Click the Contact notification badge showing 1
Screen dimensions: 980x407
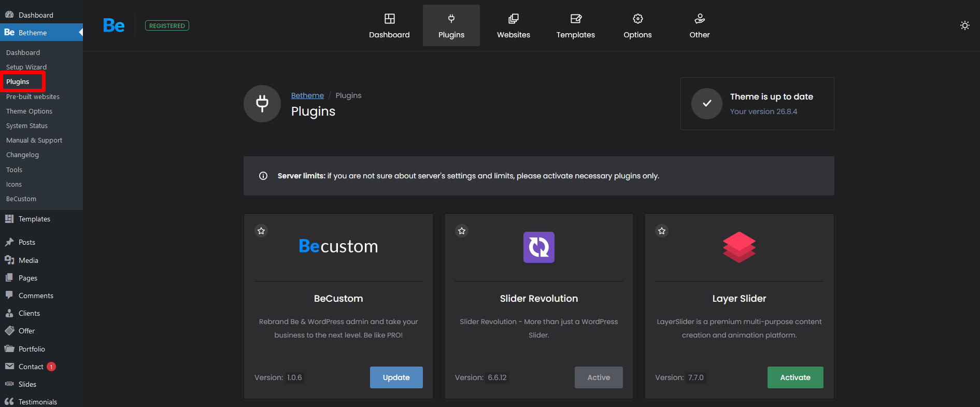[x=51, y=367]
